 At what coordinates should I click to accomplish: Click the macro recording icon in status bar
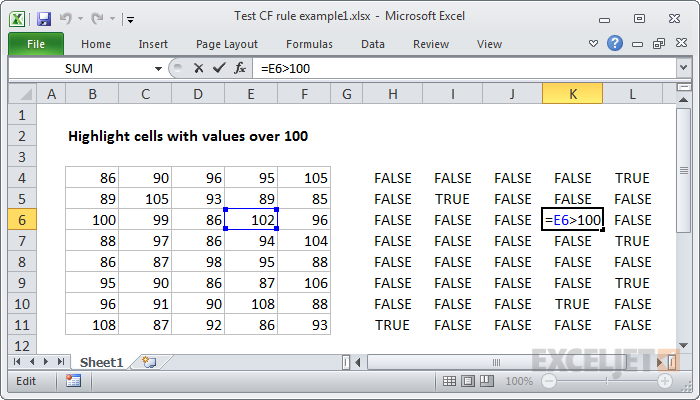[x=73, y=381]
